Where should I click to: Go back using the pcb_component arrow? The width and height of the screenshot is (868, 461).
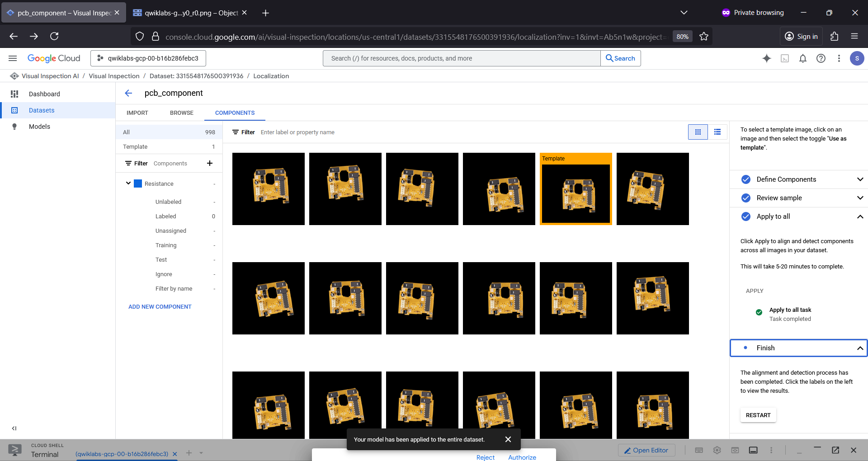click(x=128, y=93)
